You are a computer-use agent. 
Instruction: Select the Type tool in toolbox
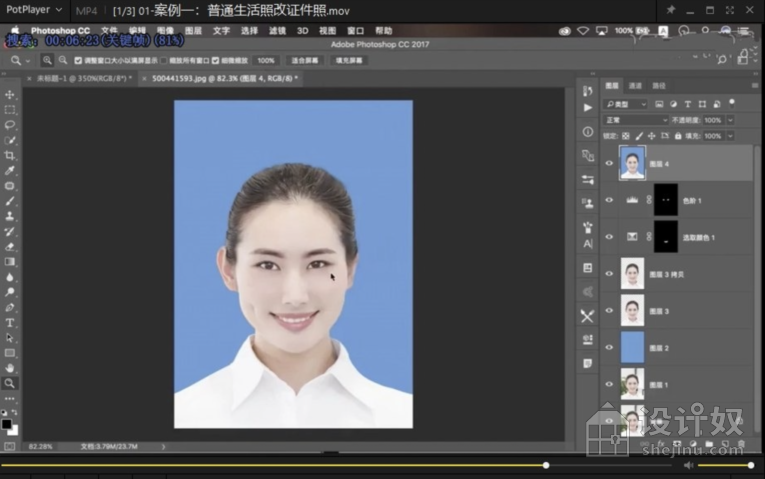[x=9, y=323]
